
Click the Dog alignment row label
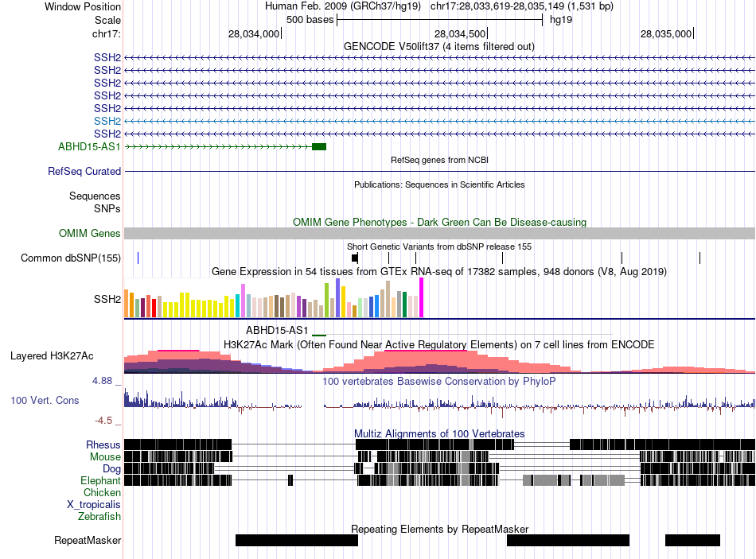(111, 469)
